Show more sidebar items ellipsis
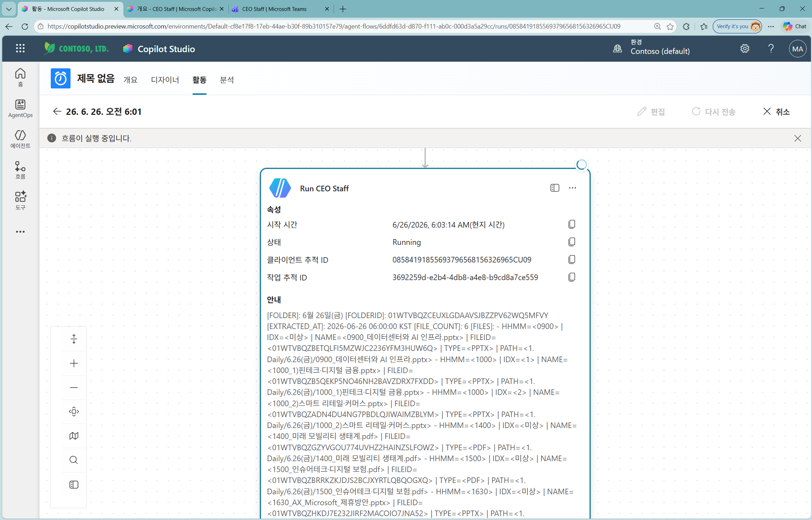Viewport: 812px width, 520px height. 20,231
